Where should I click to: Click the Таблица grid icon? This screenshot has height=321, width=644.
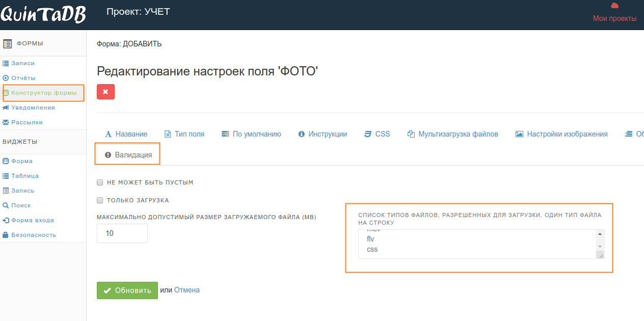pyautogui.click(x=6, y=176)
